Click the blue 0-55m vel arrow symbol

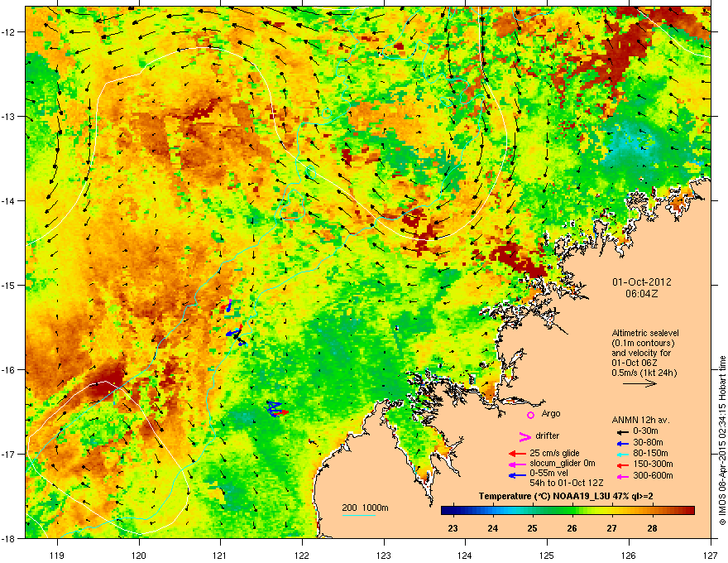coord(517,475)
